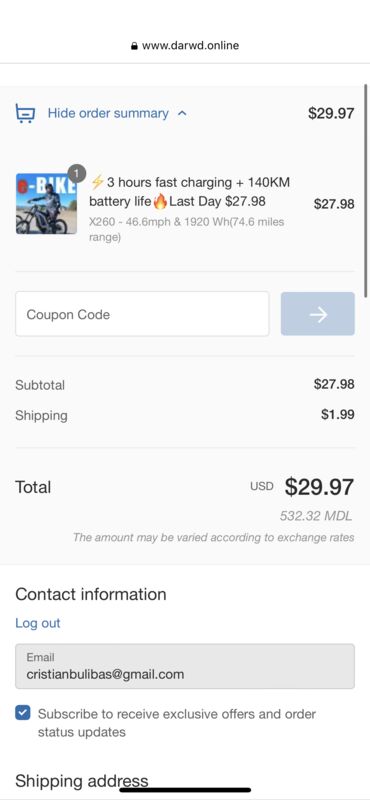Click the page scrollbar on right edge

coord(366,190)
